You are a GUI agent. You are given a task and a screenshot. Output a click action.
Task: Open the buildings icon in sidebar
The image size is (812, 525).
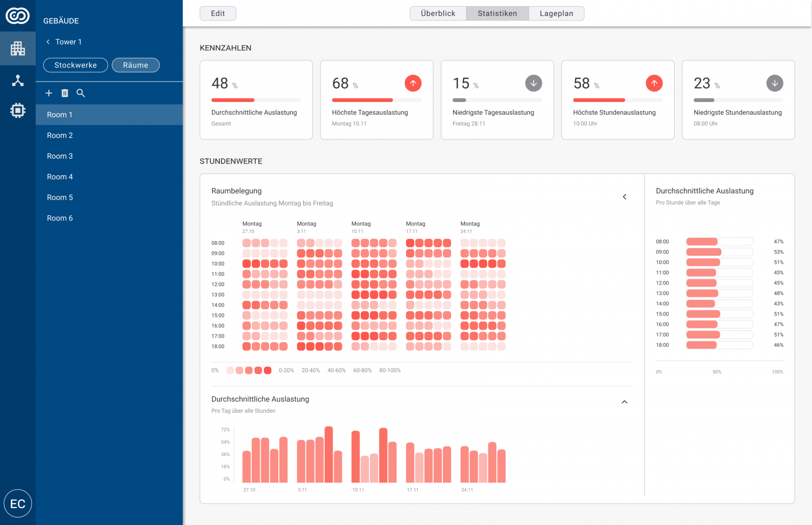tap(18, 49)
